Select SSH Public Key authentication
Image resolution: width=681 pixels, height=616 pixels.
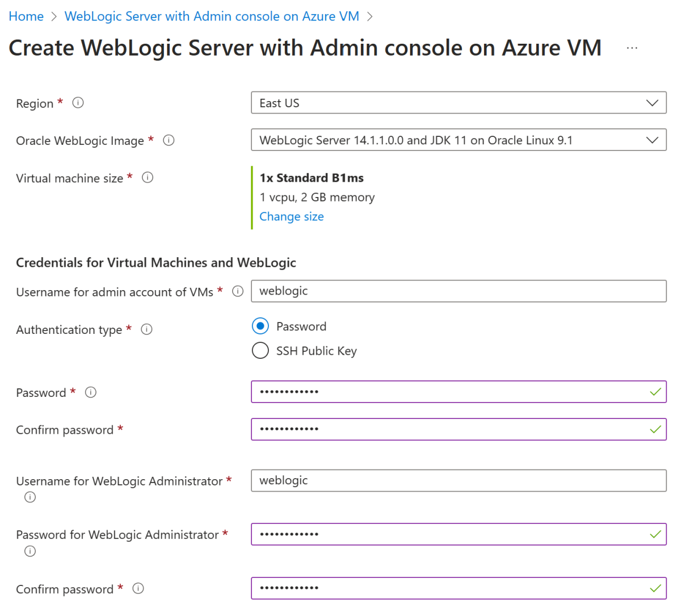point(260,350)
